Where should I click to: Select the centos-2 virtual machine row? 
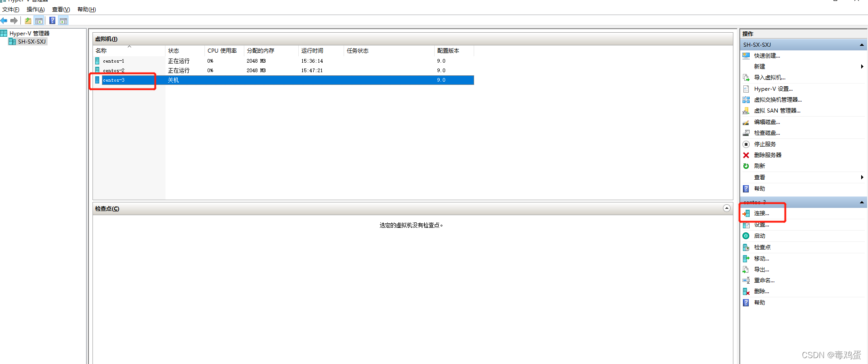284,70
